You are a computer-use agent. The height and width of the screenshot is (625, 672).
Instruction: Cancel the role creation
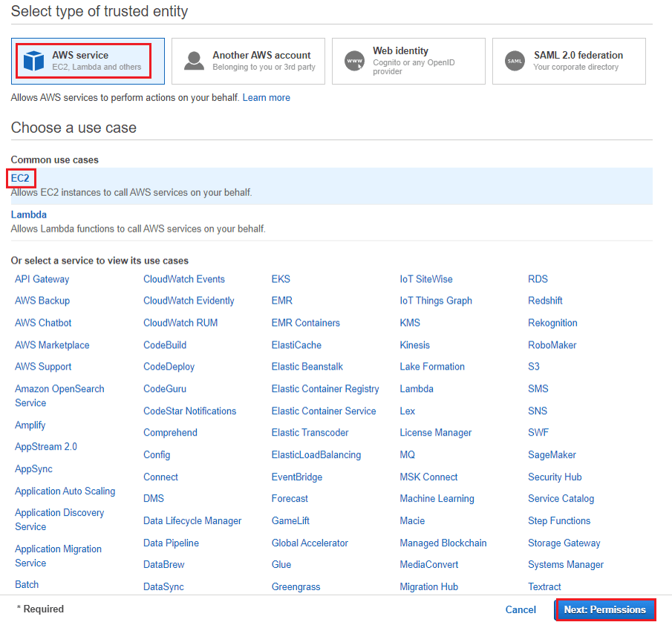(521, 609)
